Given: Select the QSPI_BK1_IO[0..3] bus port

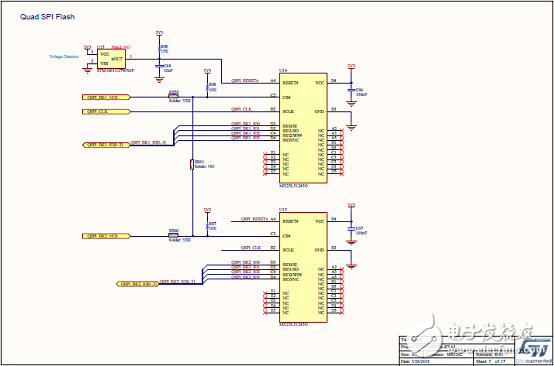Looking at the screenshot, I should tap(106, 144).
